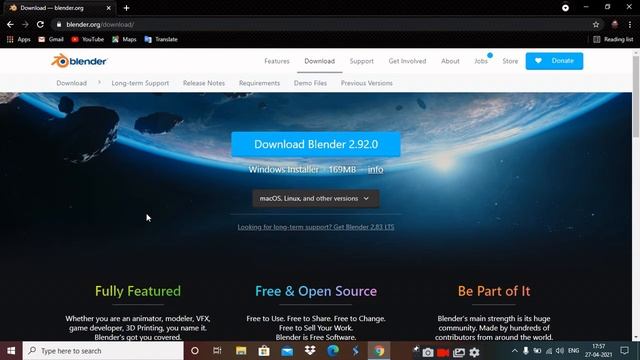Viewport: 640px width, 360px height.
Task: Open Demo Files sub-navigation
Action: pos(310,83)
